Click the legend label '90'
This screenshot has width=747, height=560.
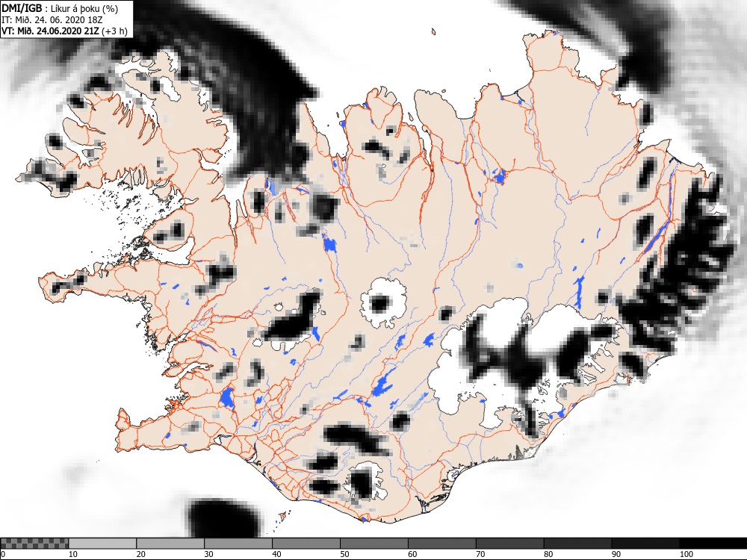[x=616, y=554]
